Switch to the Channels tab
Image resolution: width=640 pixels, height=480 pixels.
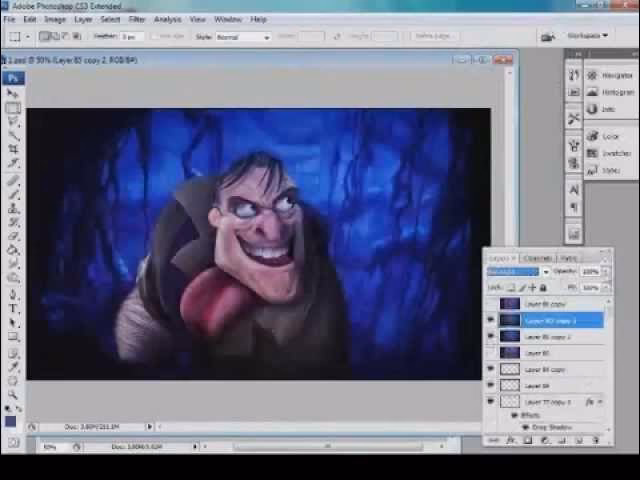(538, 258)
